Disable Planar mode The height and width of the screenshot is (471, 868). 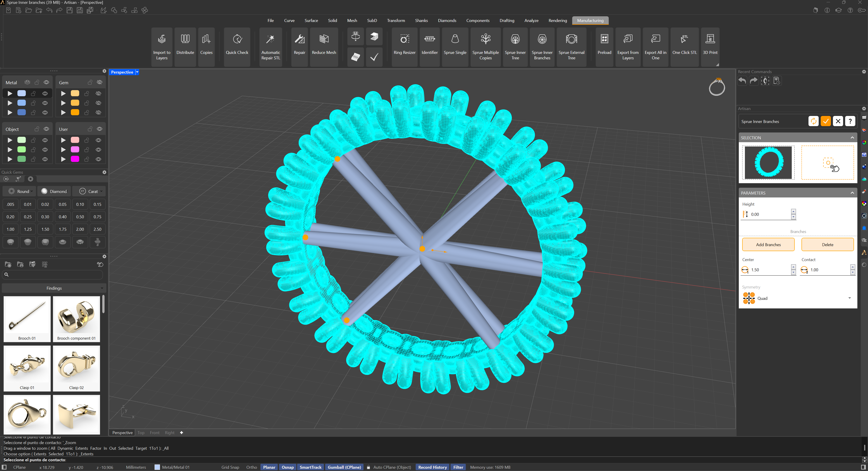click(x=269, y=467)
